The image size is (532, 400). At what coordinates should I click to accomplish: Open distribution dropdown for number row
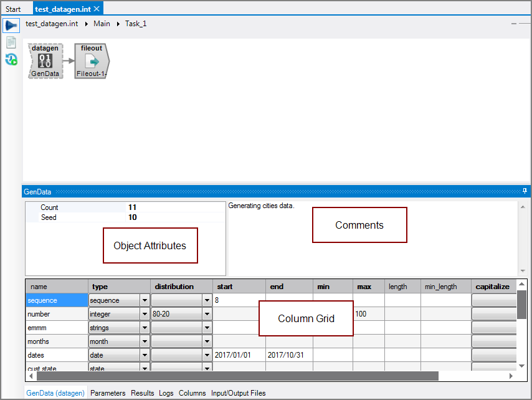tap(207, 314)
